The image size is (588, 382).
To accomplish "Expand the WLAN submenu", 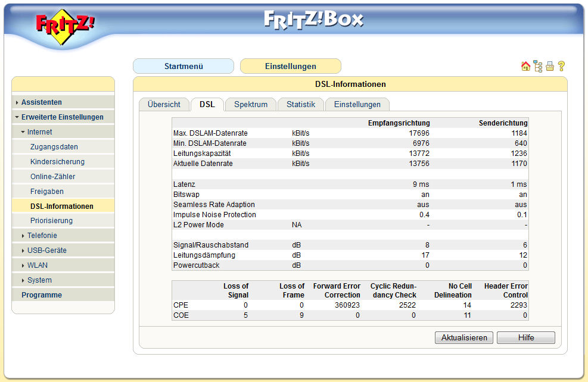I will (37, 265).
